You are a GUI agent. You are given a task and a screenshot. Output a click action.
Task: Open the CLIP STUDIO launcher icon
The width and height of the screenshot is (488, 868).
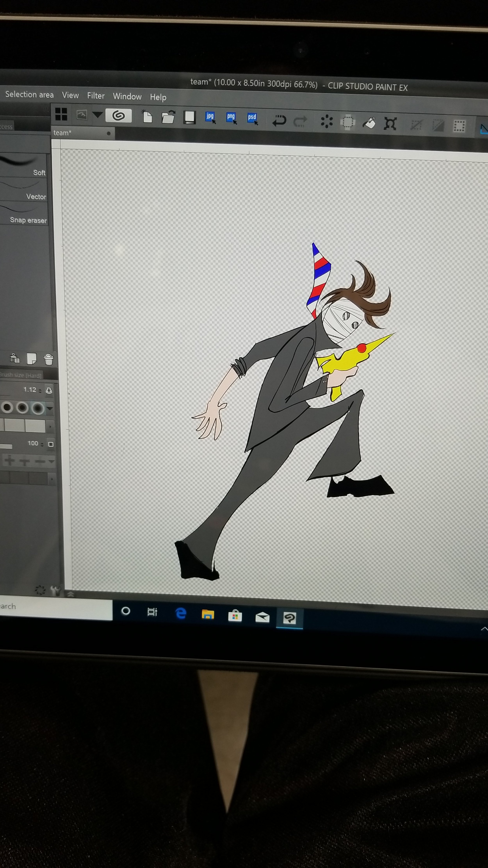coord(118,116)
